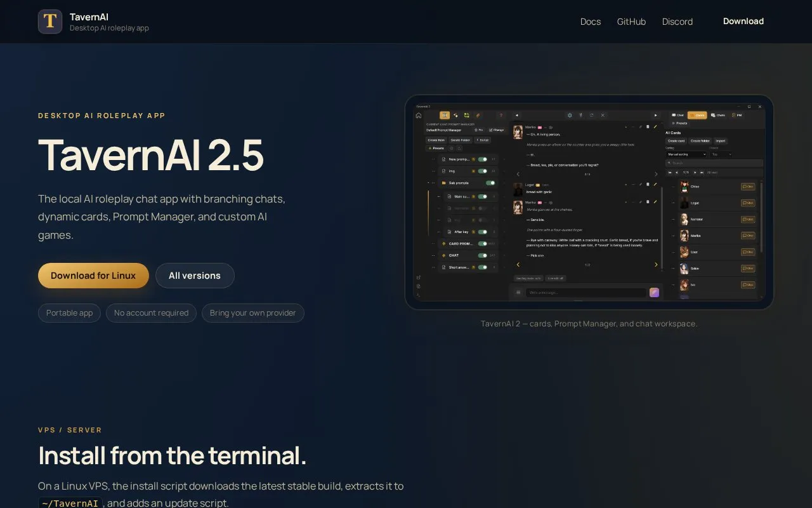Open the Discord navigation link
This screenshot has width=812, height=508.
tap(678, 22)
